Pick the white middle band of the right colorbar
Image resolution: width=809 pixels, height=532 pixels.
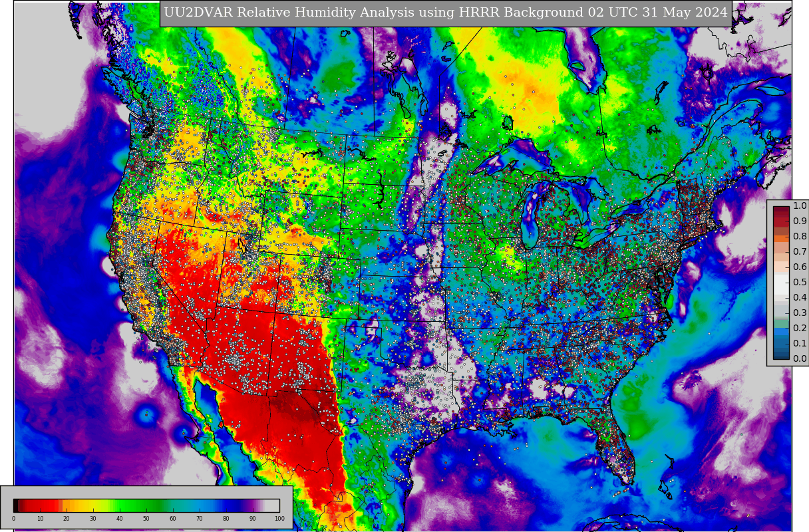pos(781,284)
